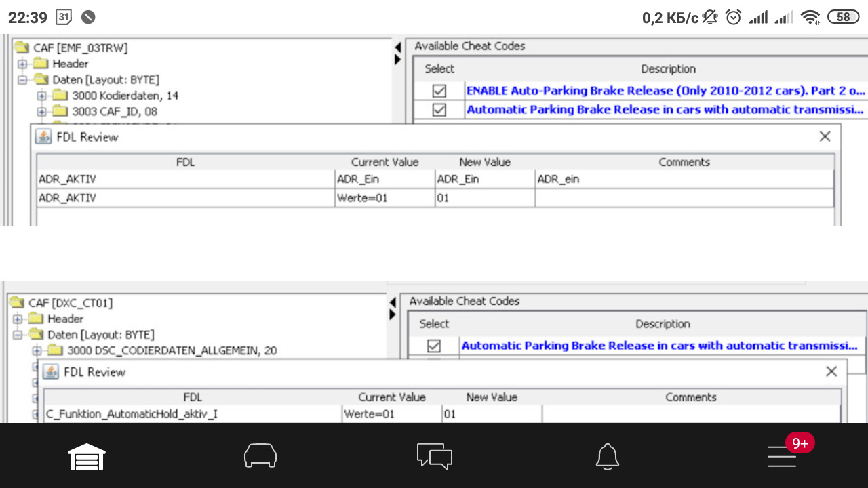Click Werte=01 cell in lower review
This screenshot has height=488, width=868.
[392, 414]
